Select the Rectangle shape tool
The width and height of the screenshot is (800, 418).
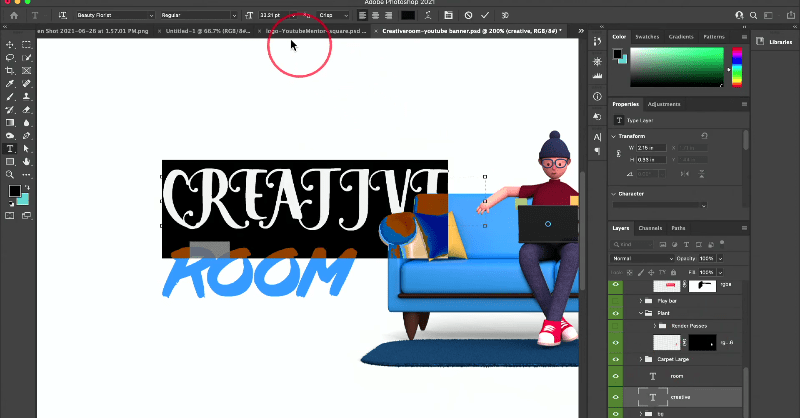tap(10, 162)
